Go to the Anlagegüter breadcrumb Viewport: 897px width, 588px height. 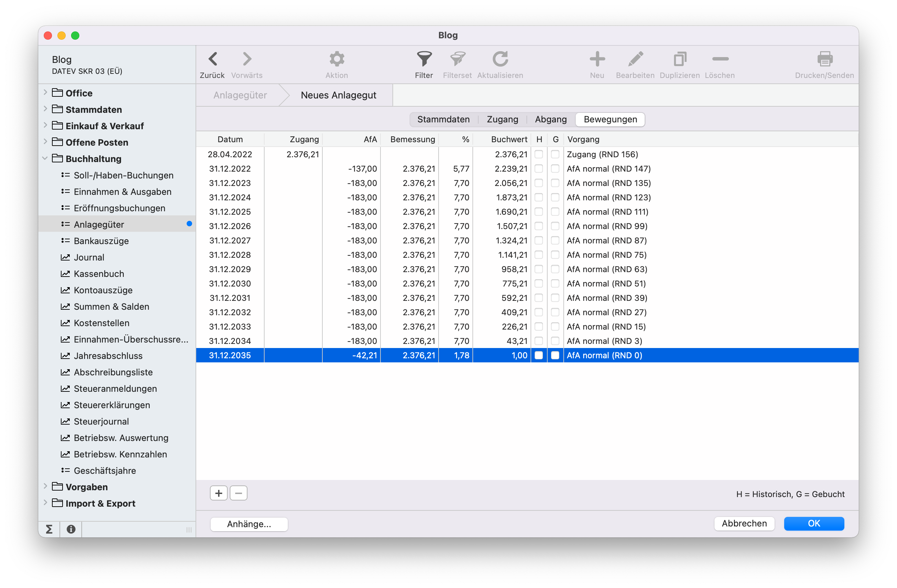pyautogui.click(x=240, y=95)
